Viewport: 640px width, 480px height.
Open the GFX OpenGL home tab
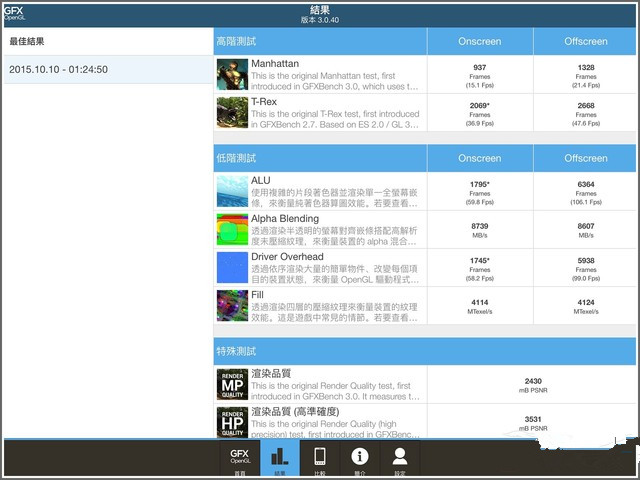click(x=240, y=458)
